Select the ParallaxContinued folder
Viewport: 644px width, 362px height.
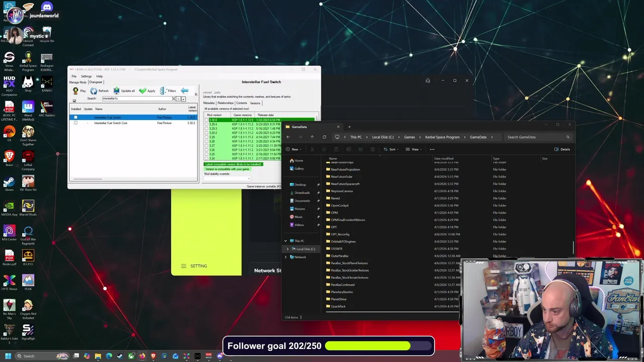[x=341, y=285]
